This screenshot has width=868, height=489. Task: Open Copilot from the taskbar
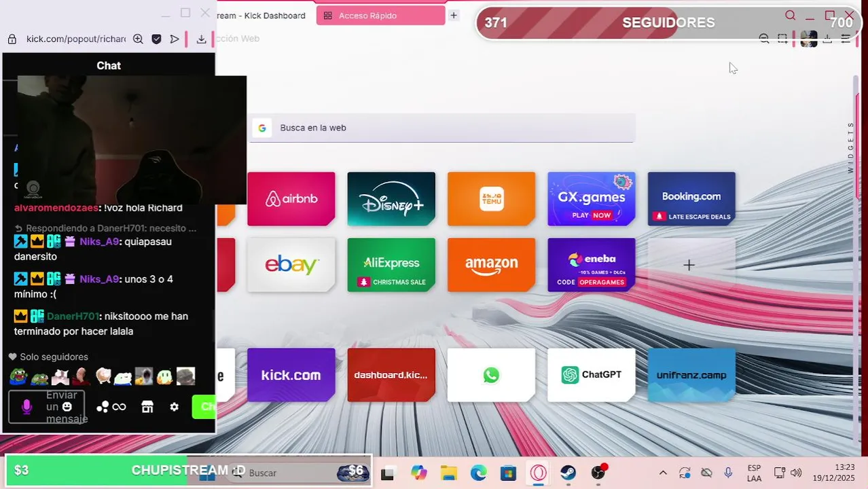click(x=419, y=473)
